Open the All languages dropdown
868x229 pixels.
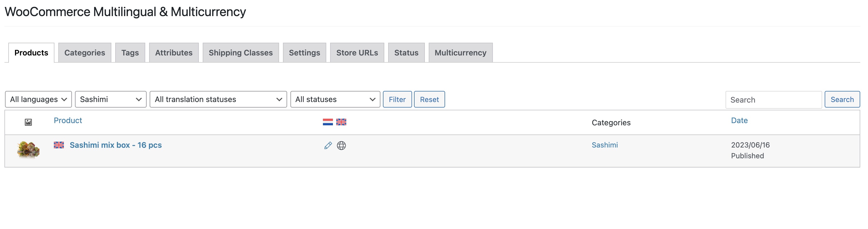click(38, 99)
